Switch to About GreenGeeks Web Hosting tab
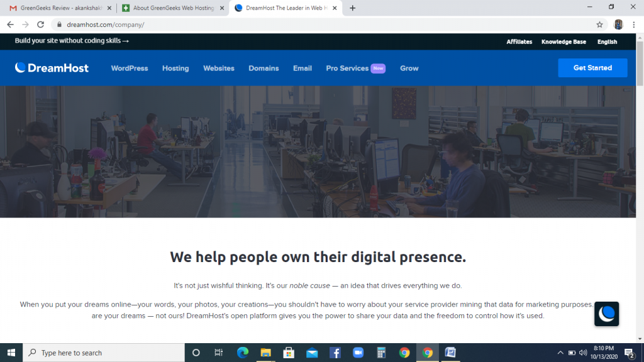This screenshot has height=362, width=644. (x=172, y=8)
